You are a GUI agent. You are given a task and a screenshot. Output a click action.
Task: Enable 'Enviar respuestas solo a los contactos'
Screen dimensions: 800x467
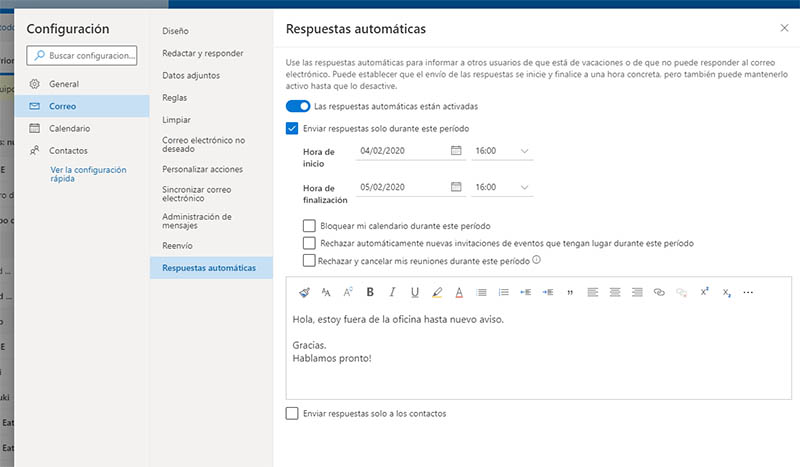pyautogui.click(x=292, y=413)
